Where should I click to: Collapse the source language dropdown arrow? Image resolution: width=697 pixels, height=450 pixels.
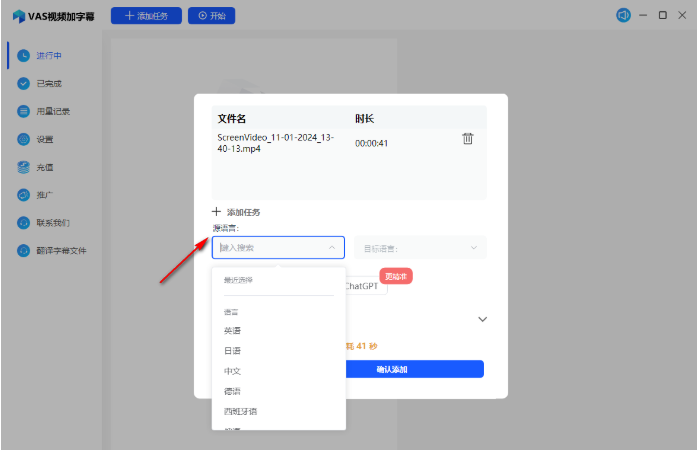[332, 248]
